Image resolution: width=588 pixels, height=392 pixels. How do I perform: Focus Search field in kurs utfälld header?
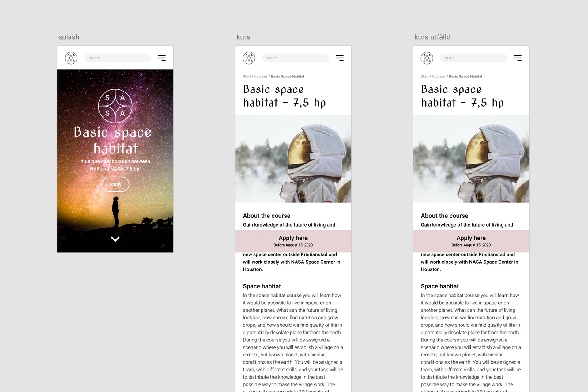tap(473, 58)
